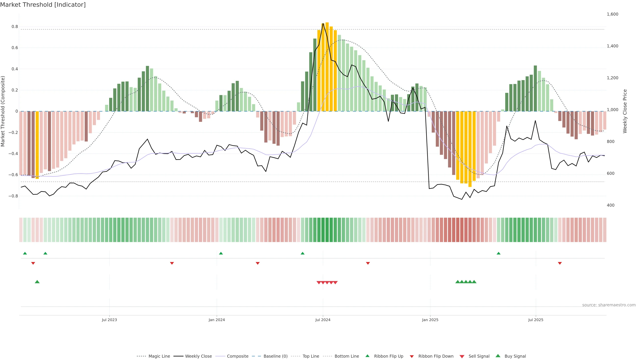Click the Market Threshold [Indicator] title
The width and height of the screenshot is (644, 362).
(x=43, y=5)
